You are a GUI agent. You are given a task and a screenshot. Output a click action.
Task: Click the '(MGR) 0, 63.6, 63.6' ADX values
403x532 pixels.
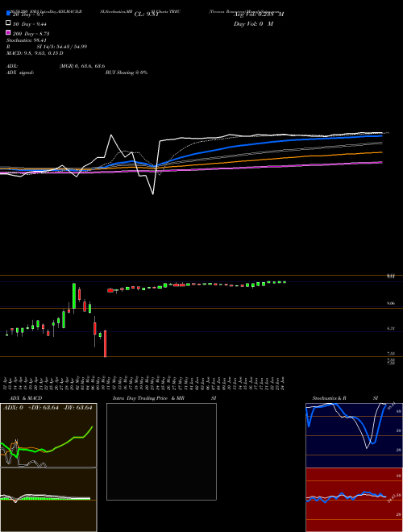[x=81, y=66]
